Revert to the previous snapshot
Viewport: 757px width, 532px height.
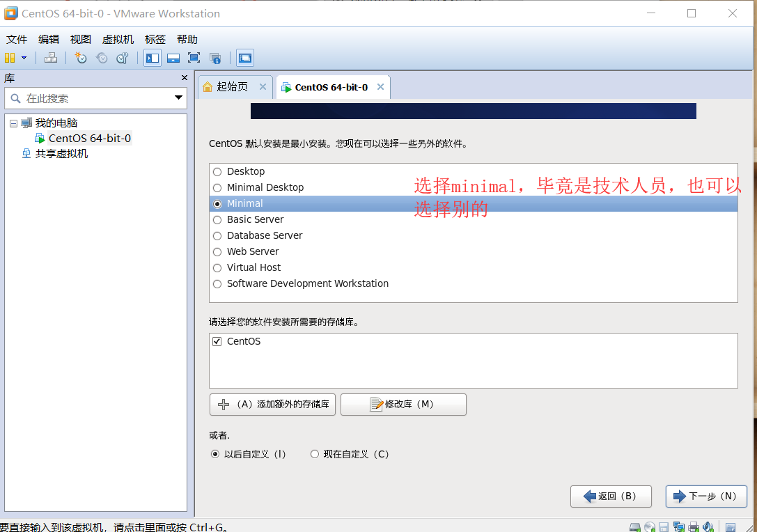pyautogui.click(x=102, y=58)
